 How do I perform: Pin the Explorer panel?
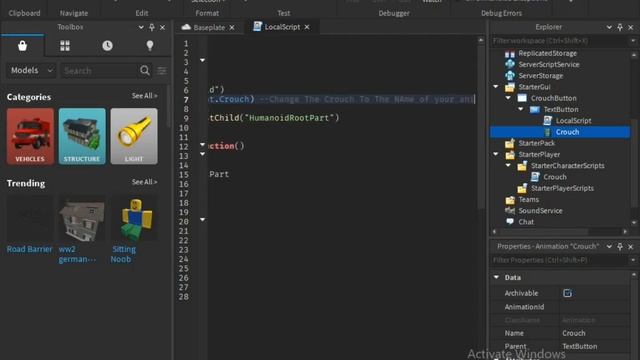tap(620, 27)
